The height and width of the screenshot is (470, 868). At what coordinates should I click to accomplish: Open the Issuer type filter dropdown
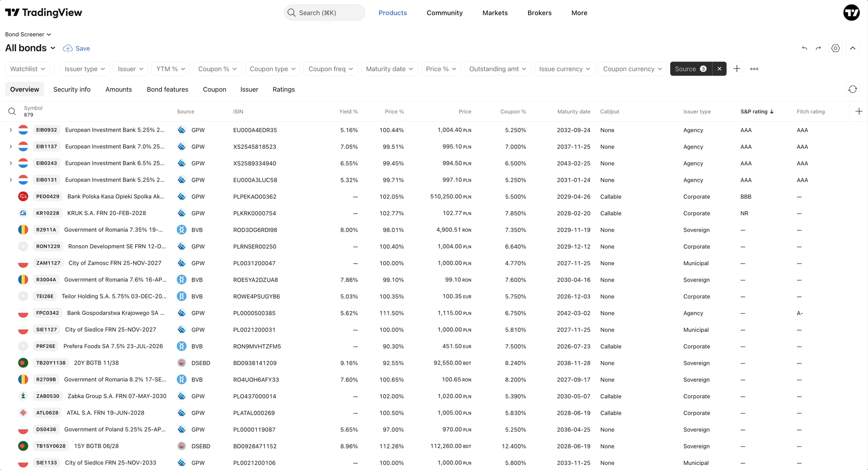(85, 69)
